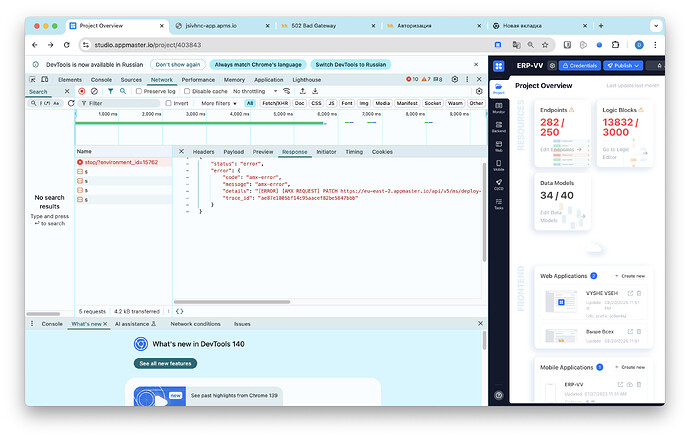Viewport: 690px width, 438px height.
Task: Open Backend section in AppMaster sidebar
Action: (x=499, y=127)
